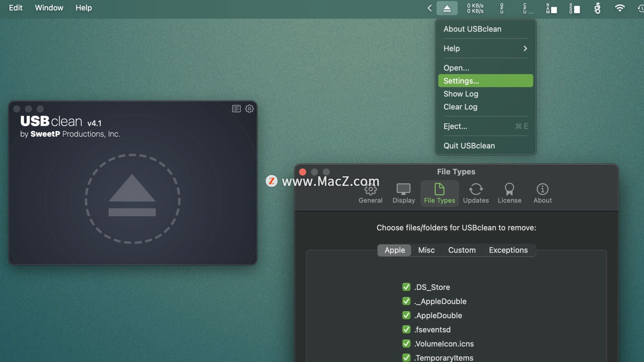
Task: Click the RAM monitor icon in menu bar
Action: [551, 8]
